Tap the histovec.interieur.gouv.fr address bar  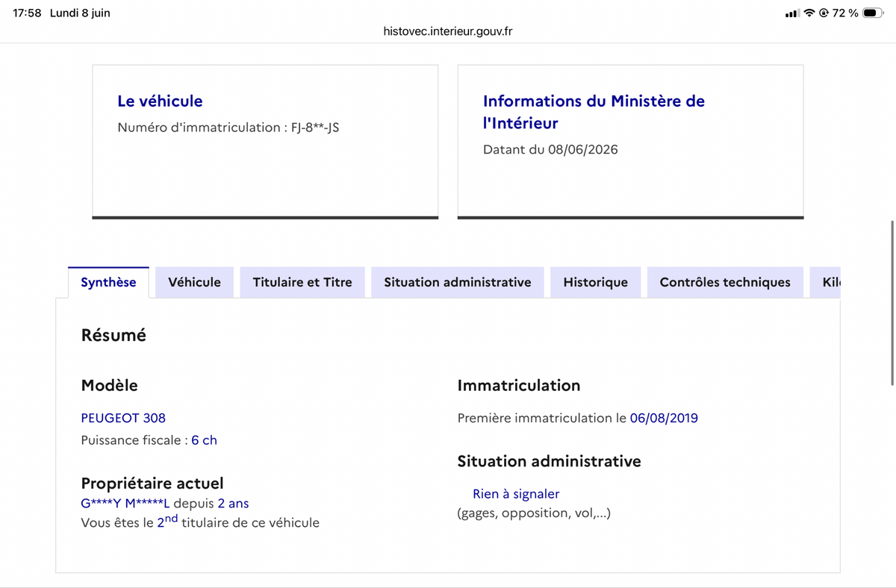448,31
